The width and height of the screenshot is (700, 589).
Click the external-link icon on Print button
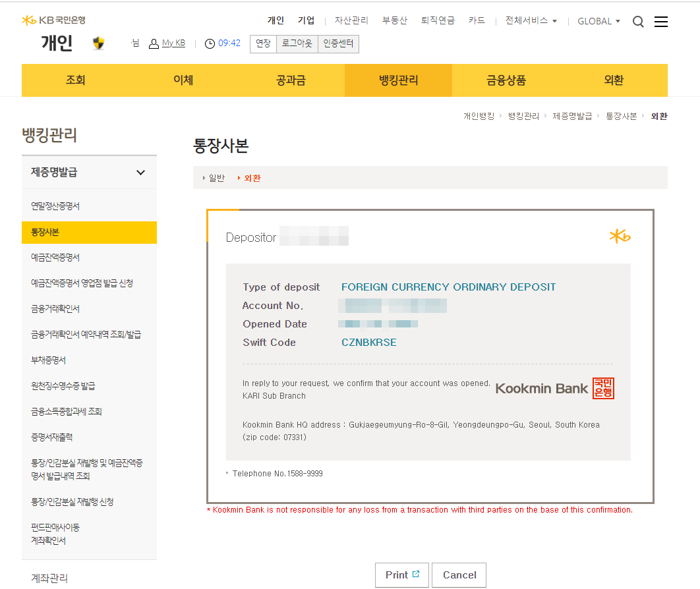[416, 574]
